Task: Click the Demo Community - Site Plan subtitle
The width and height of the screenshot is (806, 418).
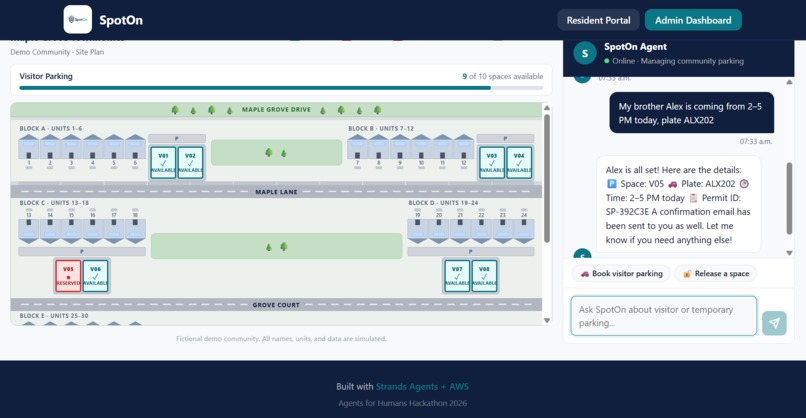Action: point(57,52)
